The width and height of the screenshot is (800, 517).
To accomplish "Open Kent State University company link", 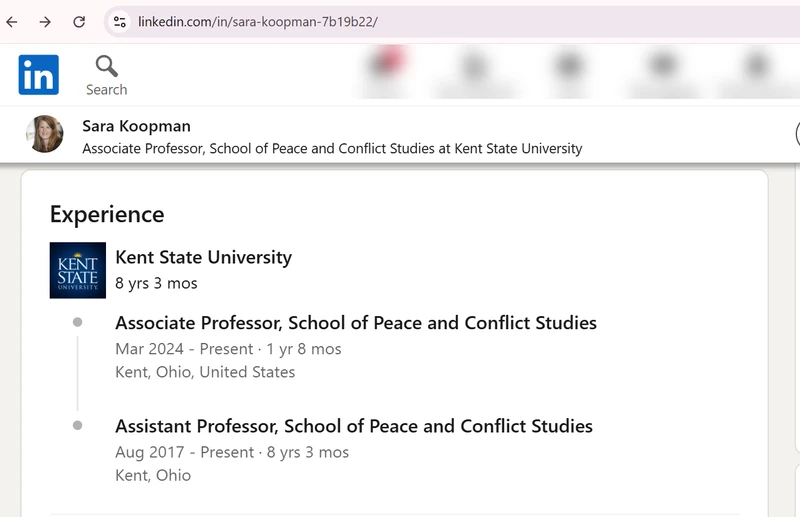I will click(204, 257).
